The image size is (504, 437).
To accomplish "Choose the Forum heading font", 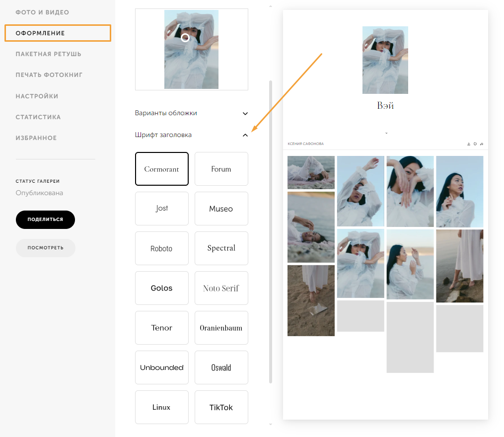I will point(221,169).
